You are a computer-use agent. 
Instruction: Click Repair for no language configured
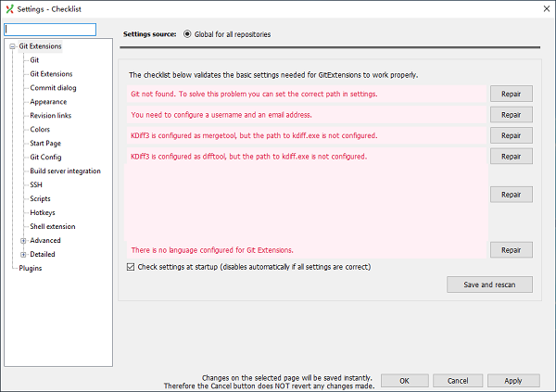(511, 249)
